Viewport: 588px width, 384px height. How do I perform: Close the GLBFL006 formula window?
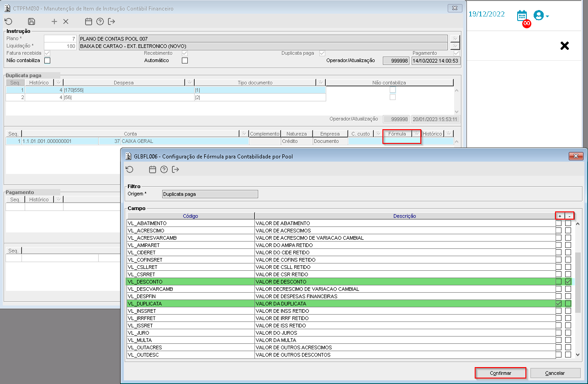pyautogui.click(x=576, y=156)
